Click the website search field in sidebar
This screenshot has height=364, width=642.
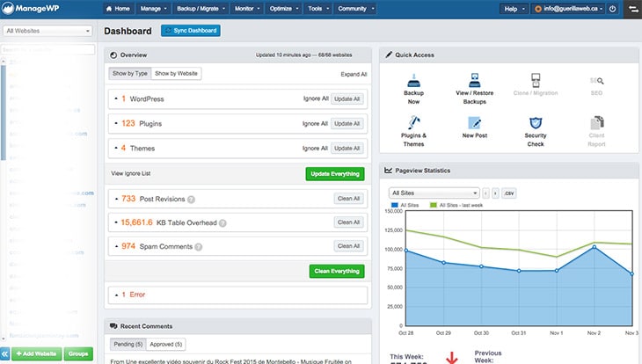(x=47, y=49)
